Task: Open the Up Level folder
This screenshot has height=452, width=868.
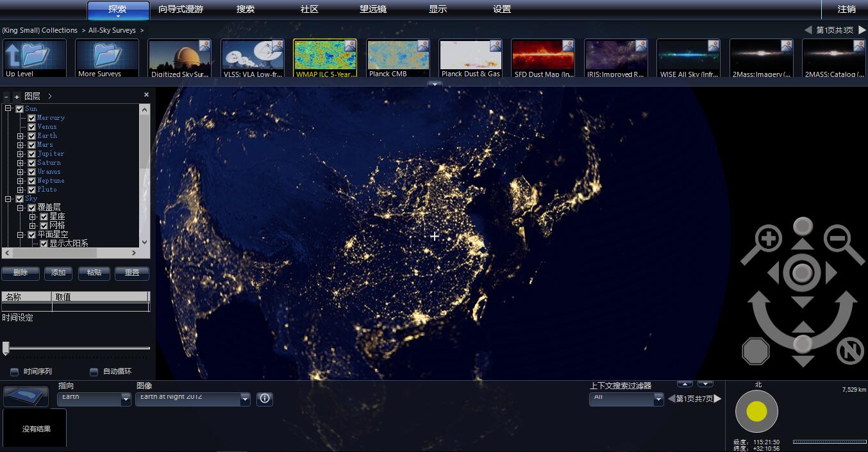Action: click(35, 58)
